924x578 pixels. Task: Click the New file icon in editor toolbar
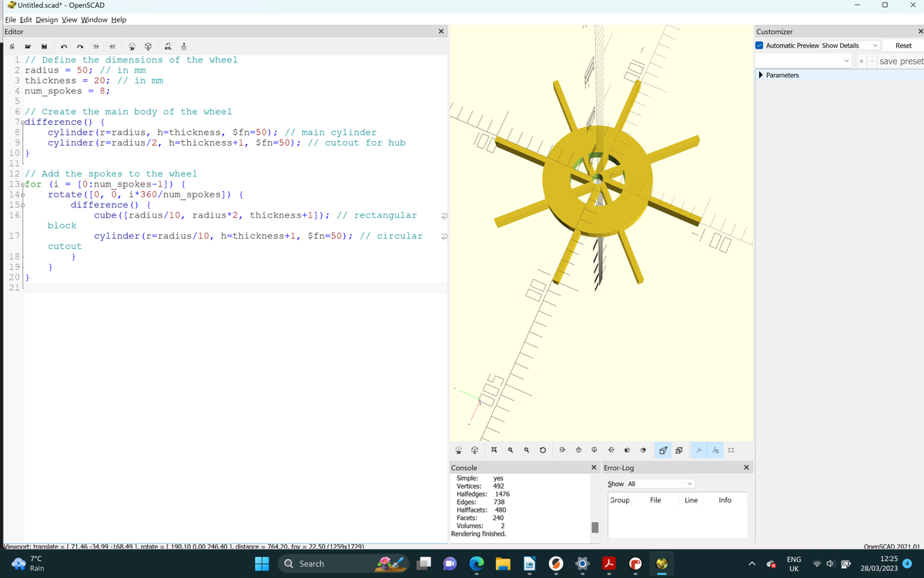[12, 46]
